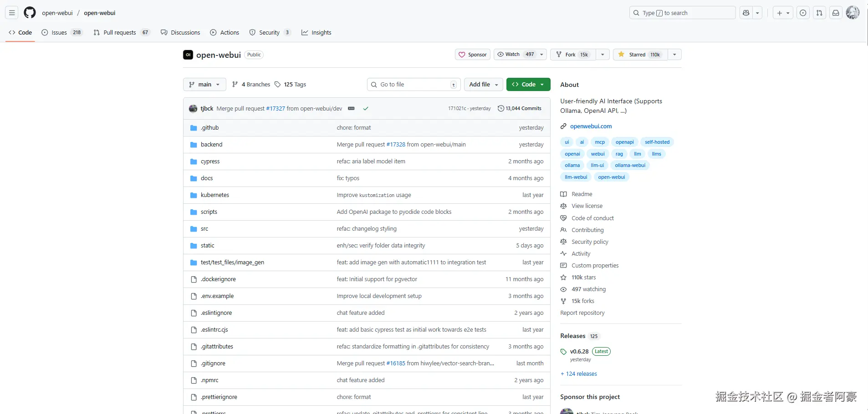Click the Fork button
This screenshot has height=414, width=868.
point(573,55)
